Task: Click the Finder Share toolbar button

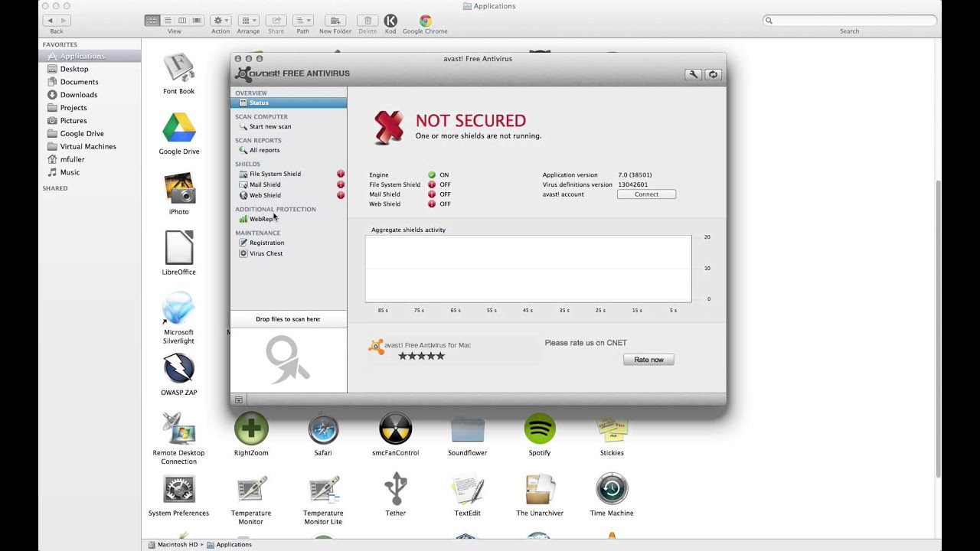Action: point(276,21)
